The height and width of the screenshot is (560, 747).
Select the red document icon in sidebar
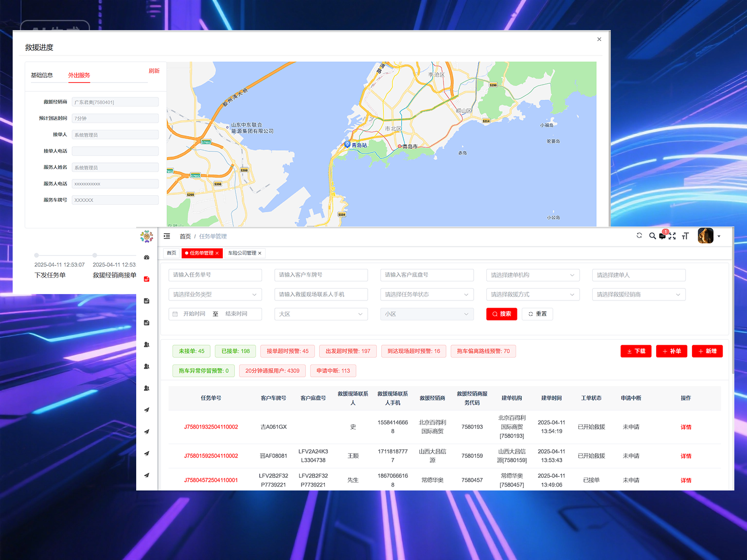click(146, 279)
